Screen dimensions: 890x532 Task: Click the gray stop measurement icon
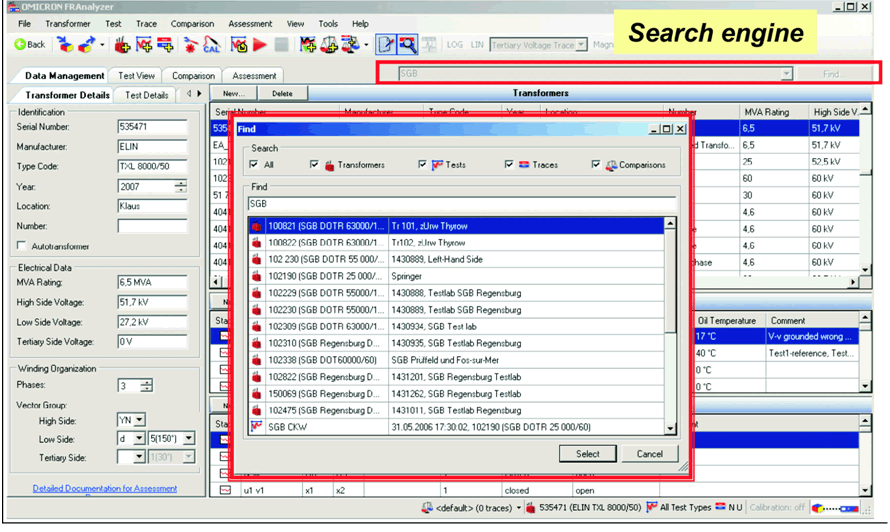281,44
